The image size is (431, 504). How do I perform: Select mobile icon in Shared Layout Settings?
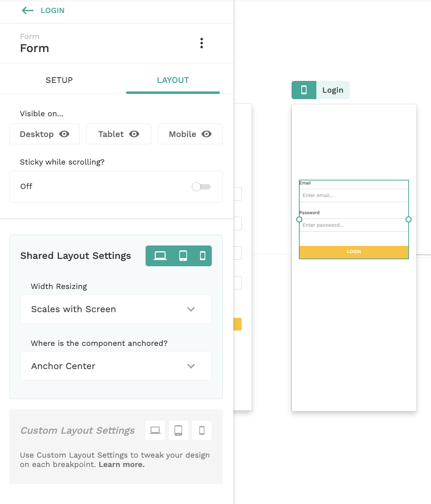202,256
